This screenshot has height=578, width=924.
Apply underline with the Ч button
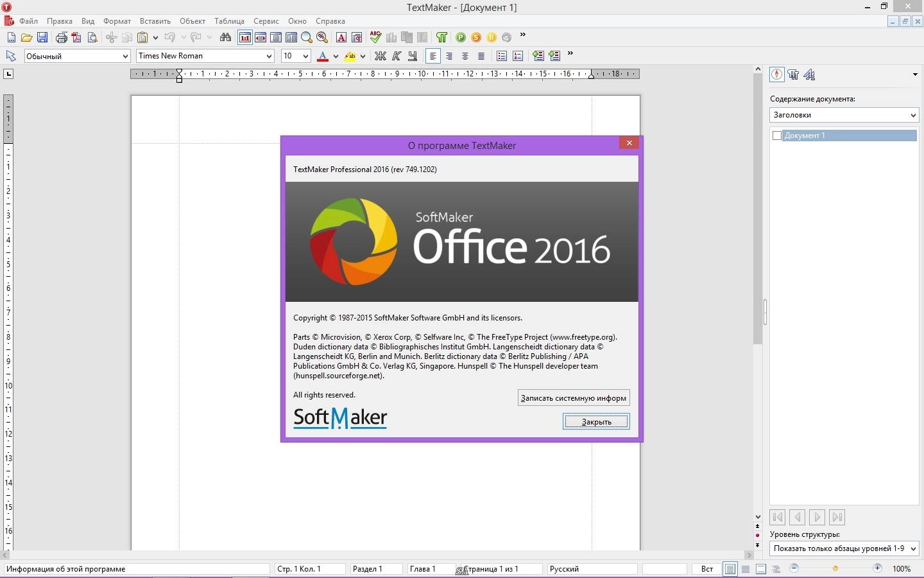[x=413, y=56]
